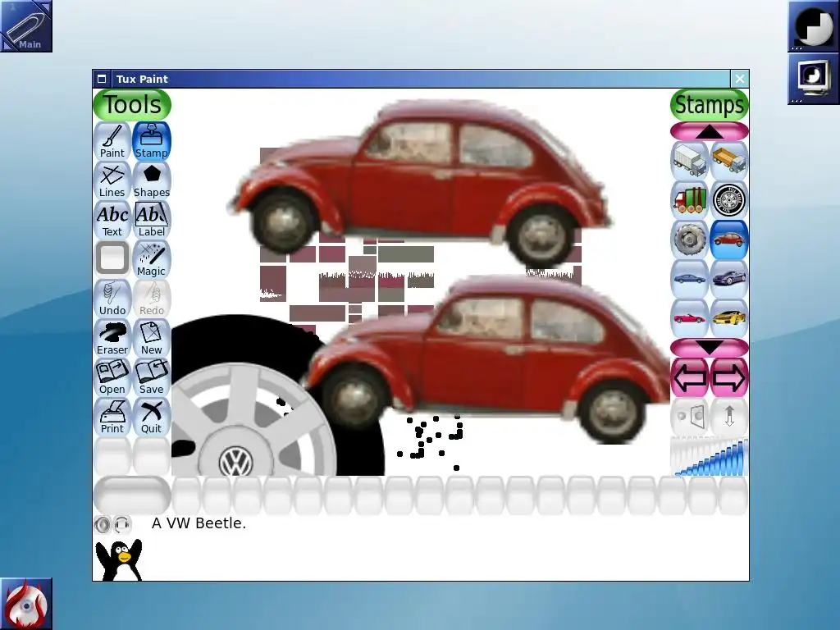Select the Label tool
Screen dimensions: 840x630
click(x=152, y=220)
